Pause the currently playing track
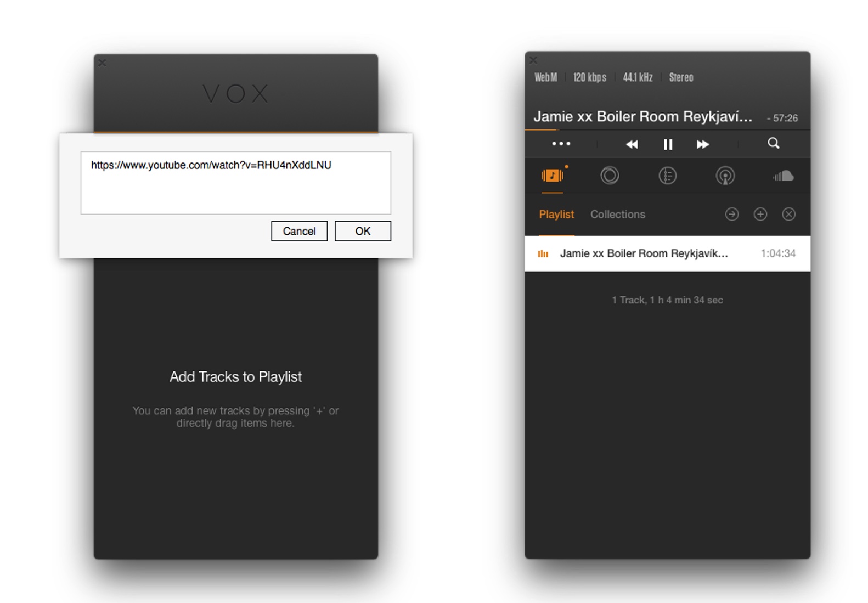The image size is (868, 603). click(x=668, y=144)
